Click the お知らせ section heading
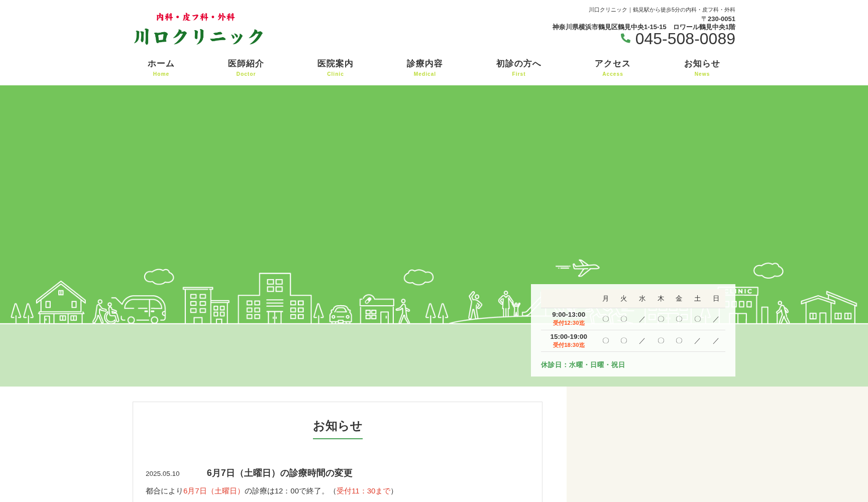Viewport: 868px width, 502px height. pos(337,426)
